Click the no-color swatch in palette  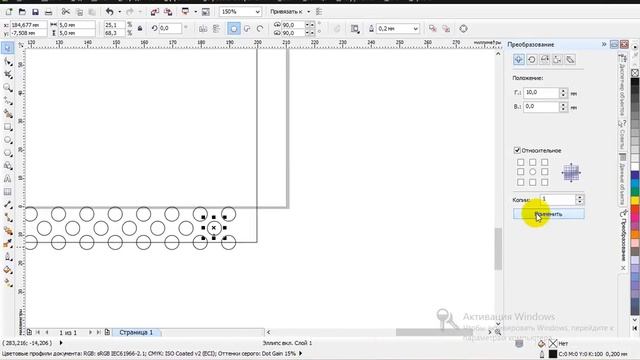(x=635, y=73)
